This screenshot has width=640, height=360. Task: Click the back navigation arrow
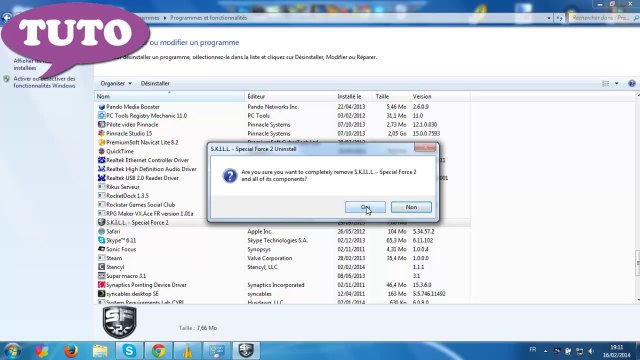point(6,18)
